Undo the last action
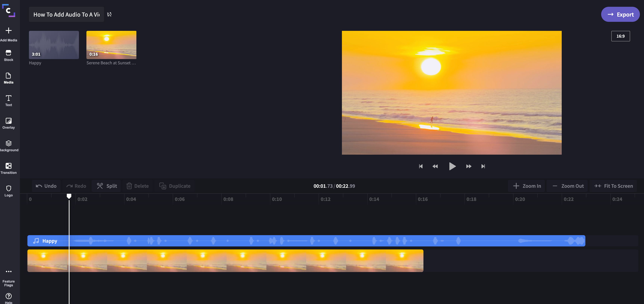 click(x=46, y=186)
